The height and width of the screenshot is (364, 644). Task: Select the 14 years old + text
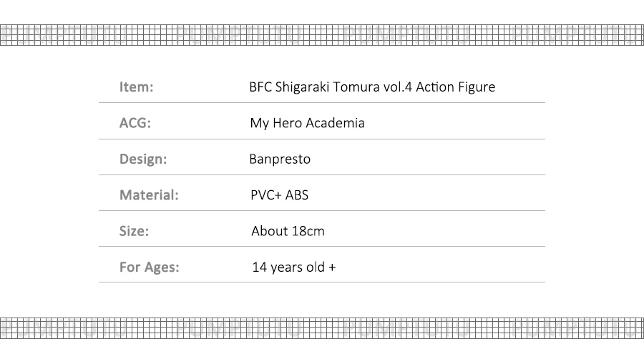click(293, 267)
